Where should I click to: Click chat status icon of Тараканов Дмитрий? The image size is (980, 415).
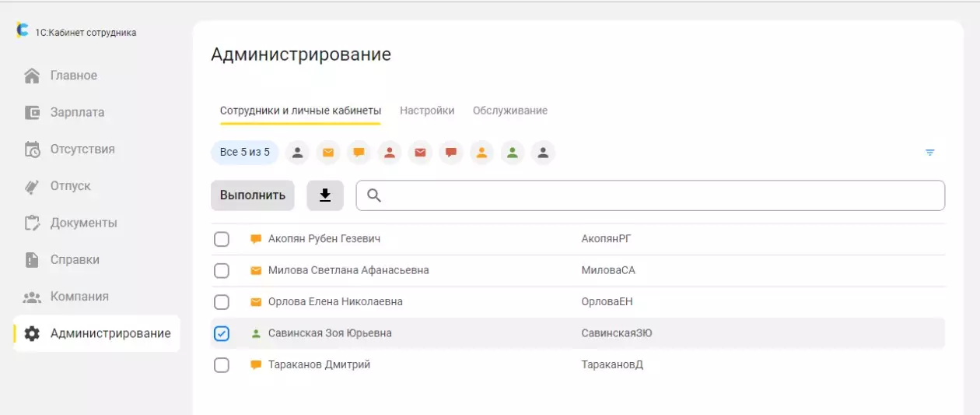[x=256, y=364]
